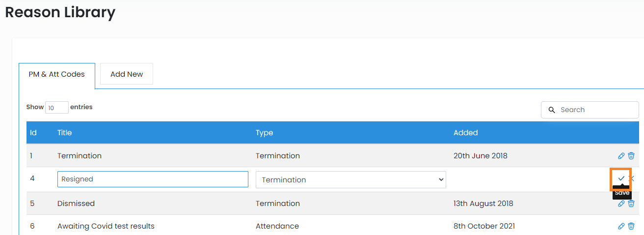This screenshot has height=235, width=644.
Task: Click the Show entries number field
Action: (56, 108)
